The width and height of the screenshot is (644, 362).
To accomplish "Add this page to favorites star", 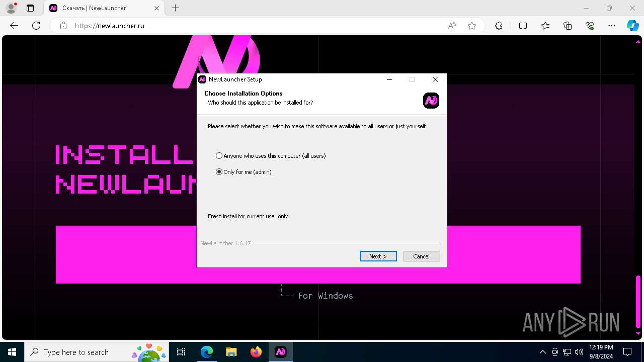I will point(472,26).
